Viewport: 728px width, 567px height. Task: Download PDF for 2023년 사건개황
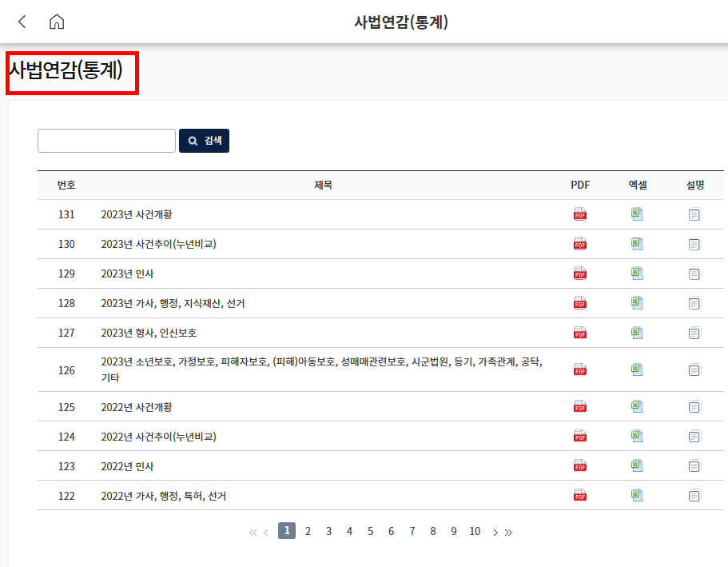pyautogui.click(x=579, y=214)
